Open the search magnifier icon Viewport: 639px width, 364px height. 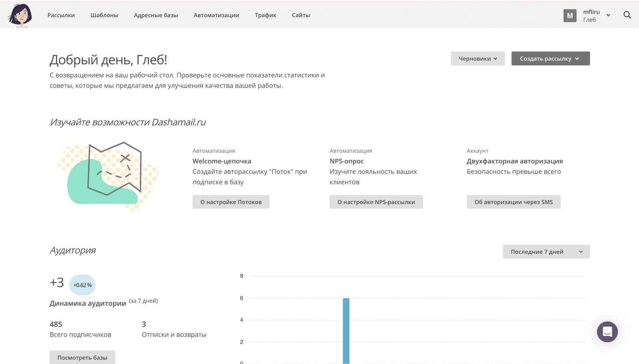point(627,15)
